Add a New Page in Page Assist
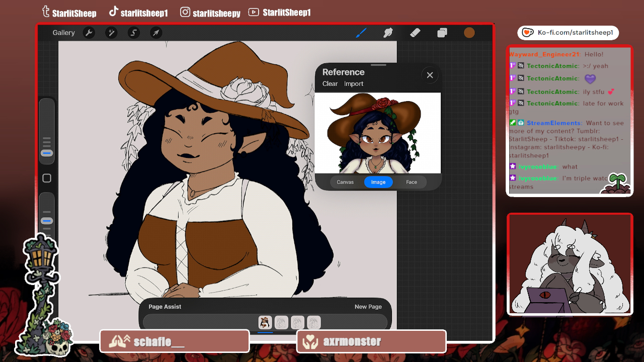 [368, 307]
